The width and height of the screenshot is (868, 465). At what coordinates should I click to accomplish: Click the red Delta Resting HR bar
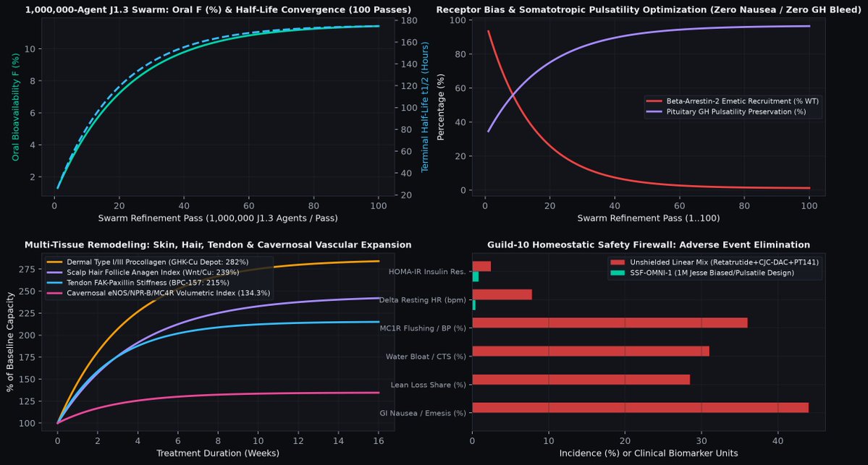502,295
